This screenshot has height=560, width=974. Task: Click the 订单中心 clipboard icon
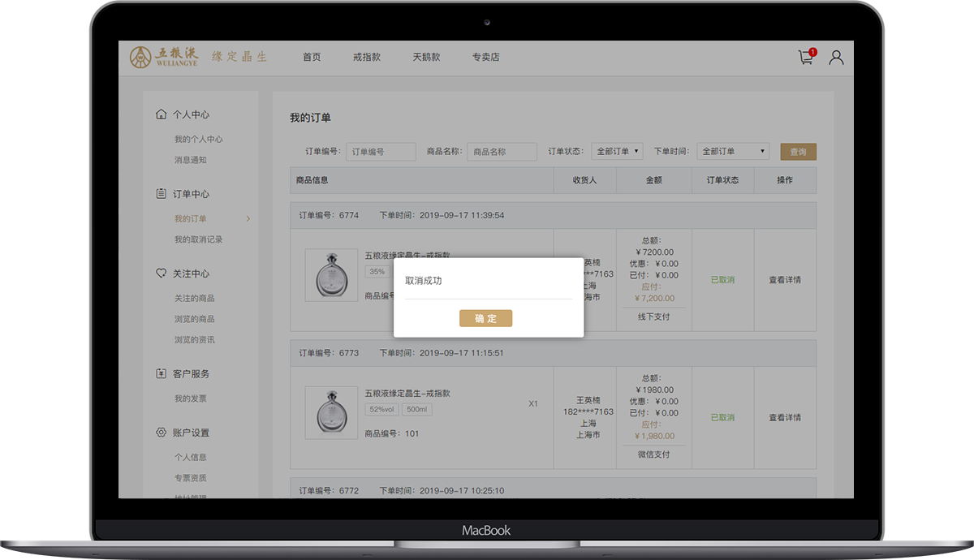point(161,194)
